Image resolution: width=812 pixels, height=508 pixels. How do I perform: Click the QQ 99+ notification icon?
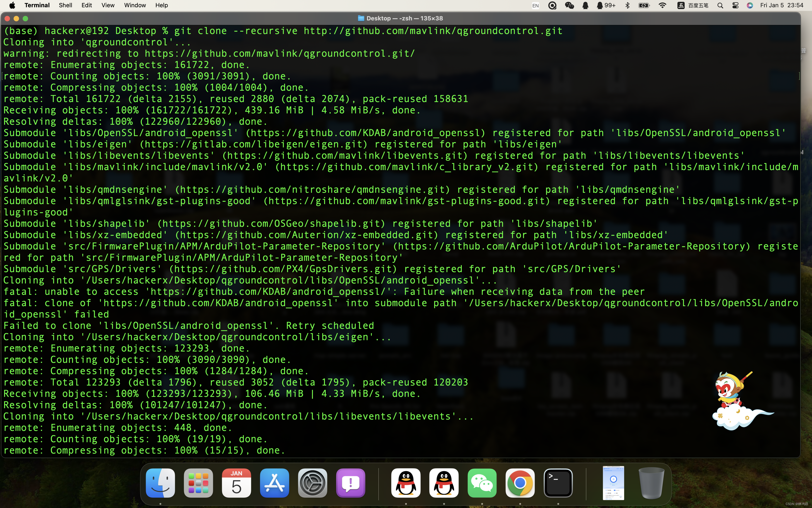pos(606,5)
